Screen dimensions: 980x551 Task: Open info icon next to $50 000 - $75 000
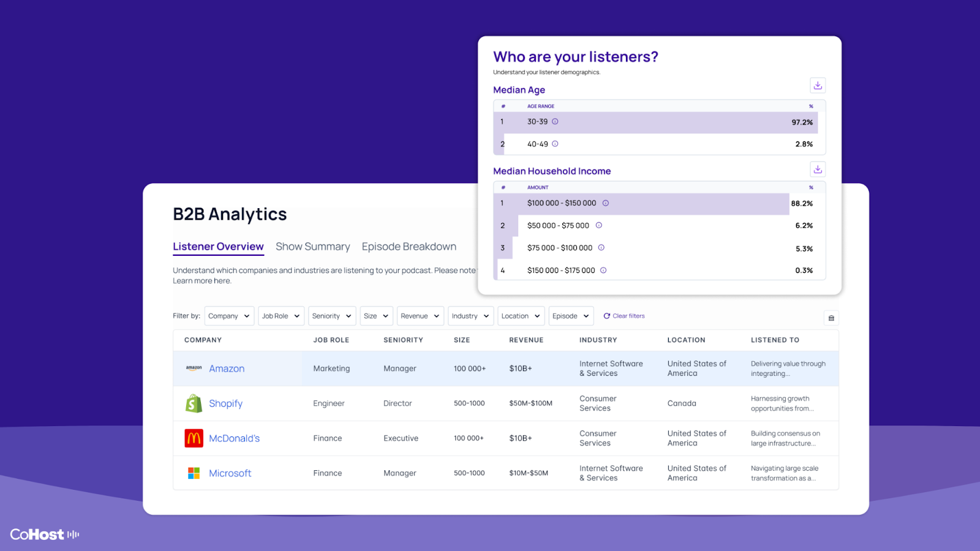tap(599, 225)
